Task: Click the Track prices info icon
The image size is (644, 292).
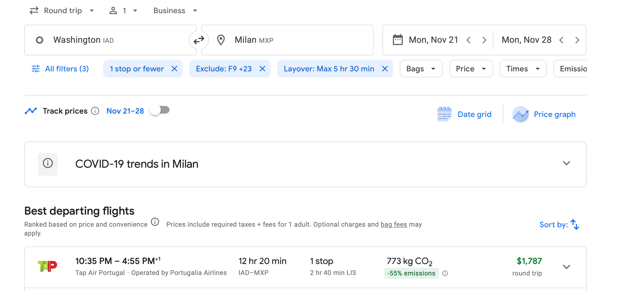Action: 95,111
